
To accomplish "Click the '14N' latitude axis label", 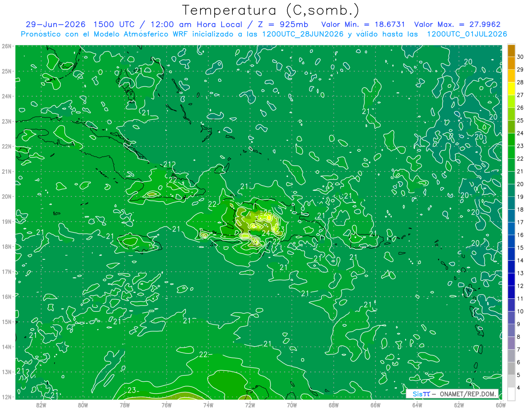I will point(7,347).
